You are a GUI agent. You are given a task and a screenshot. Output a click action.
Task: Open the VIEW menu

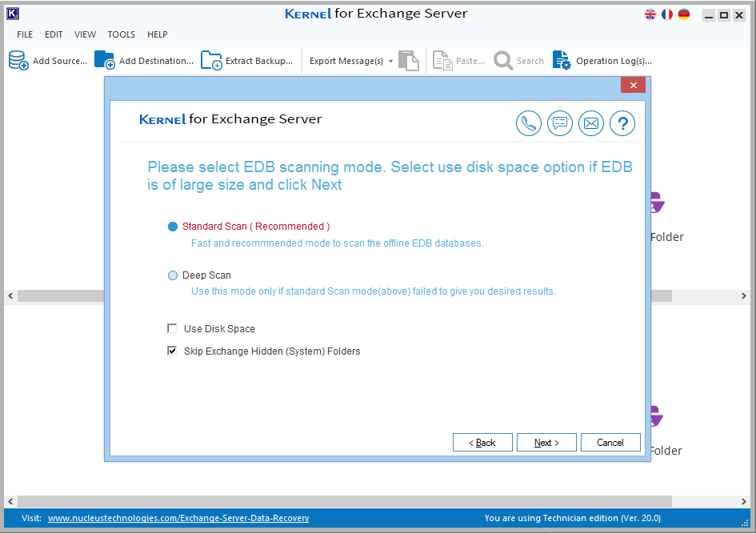pyautogui.click(x=85, y=34)
